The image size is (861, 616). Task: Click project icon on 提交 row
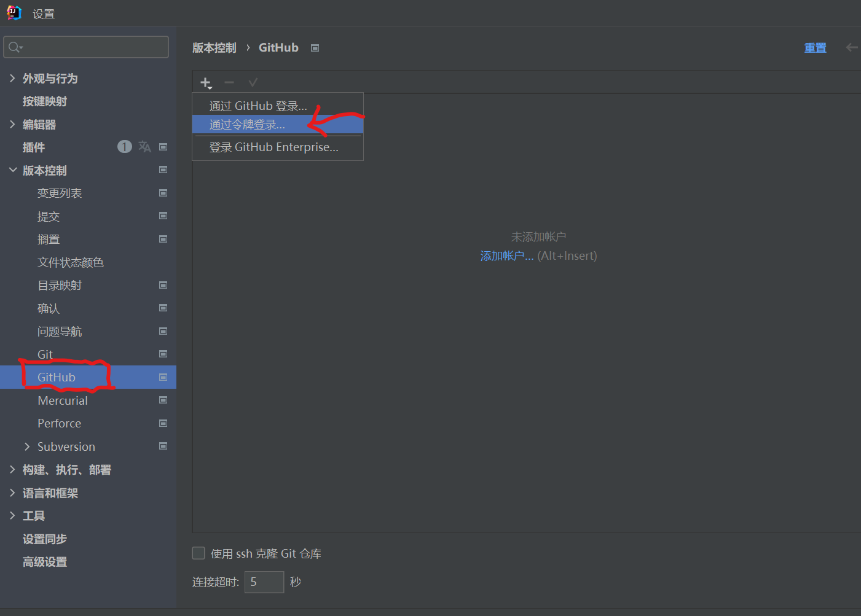[x=163, y=216]
